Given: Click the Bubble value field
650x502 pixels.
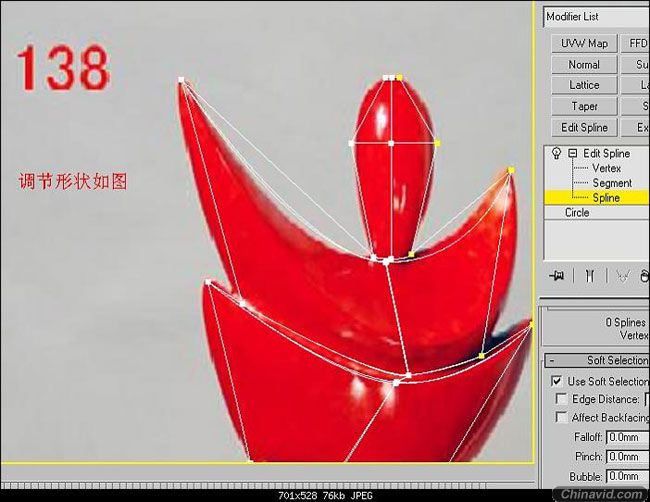Looking at the screenshot, I should pyautogui.click(x=628, y=476).
